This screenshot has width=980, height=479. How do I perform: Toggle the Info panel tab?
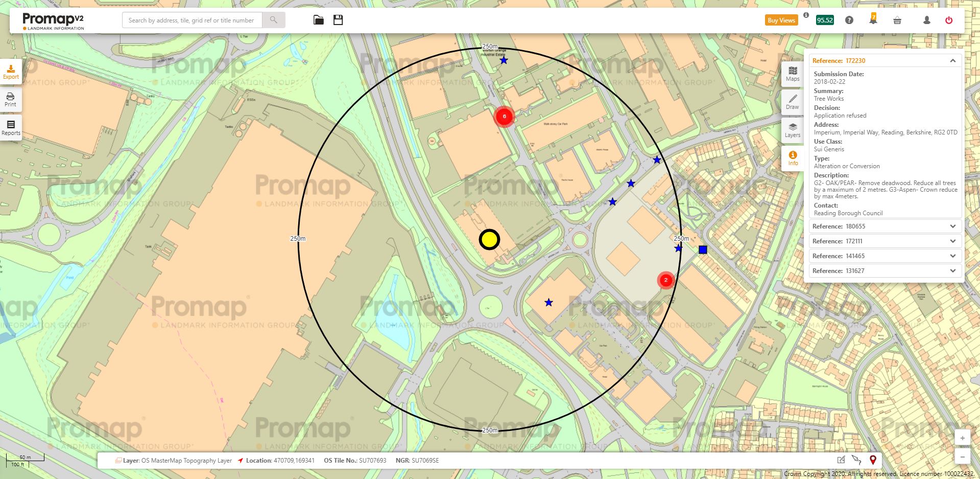click(793, 158)
